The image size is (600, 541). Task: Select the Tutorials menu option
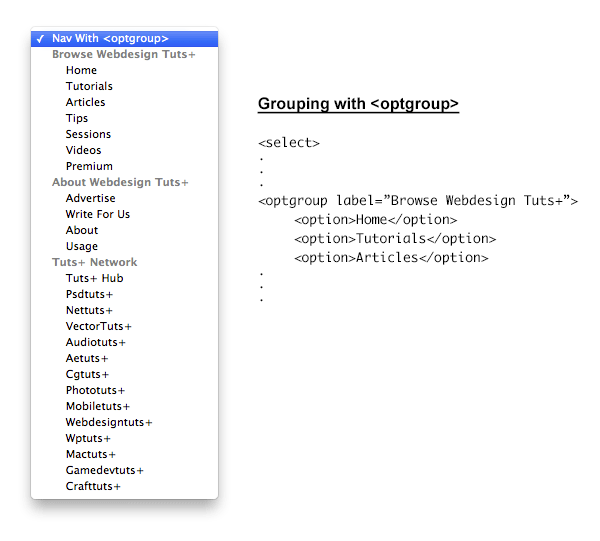click(x=124, y=86)
